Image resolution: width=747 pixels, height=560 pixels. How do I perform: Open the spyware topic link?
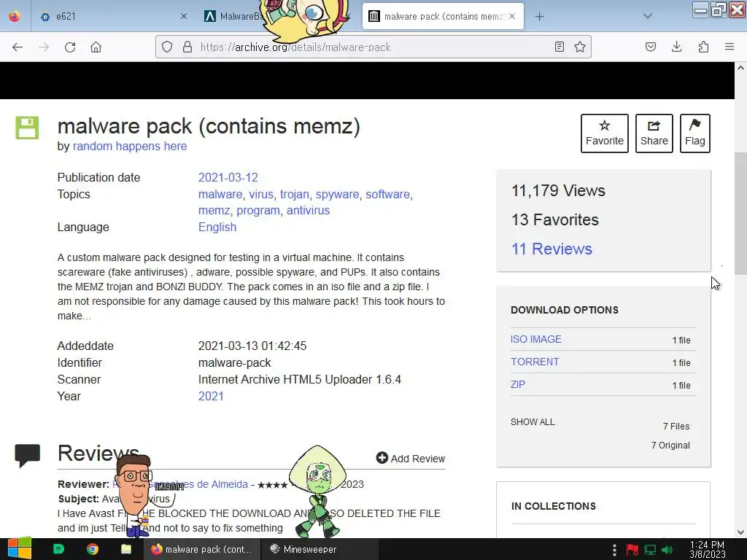coord(337,194)
